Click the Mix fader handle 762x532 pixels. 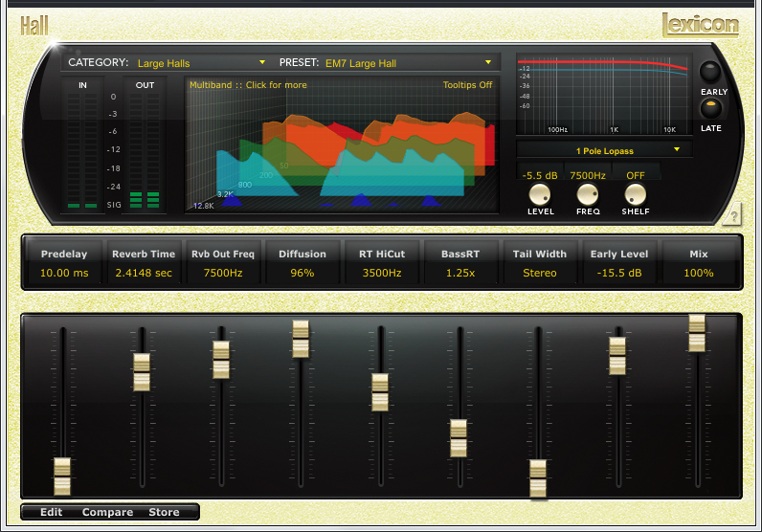[696, 333]
